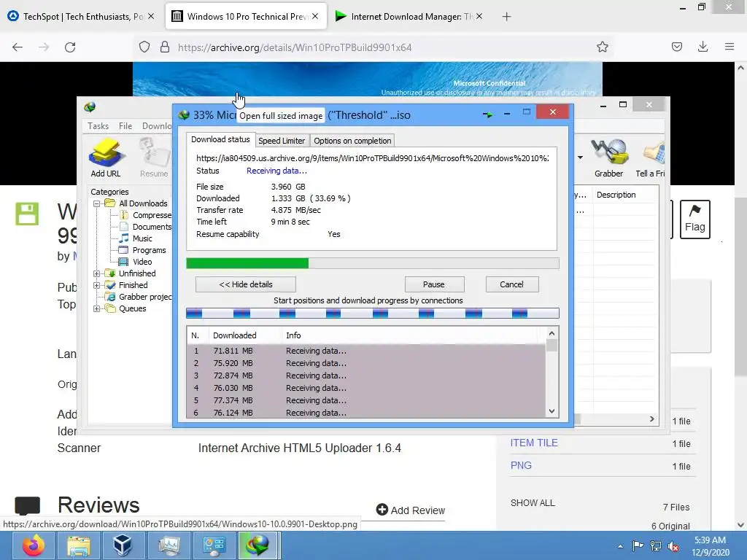
Task: Click the green arrow icon in download dialog title bar
Action: [x=487, y=114]
